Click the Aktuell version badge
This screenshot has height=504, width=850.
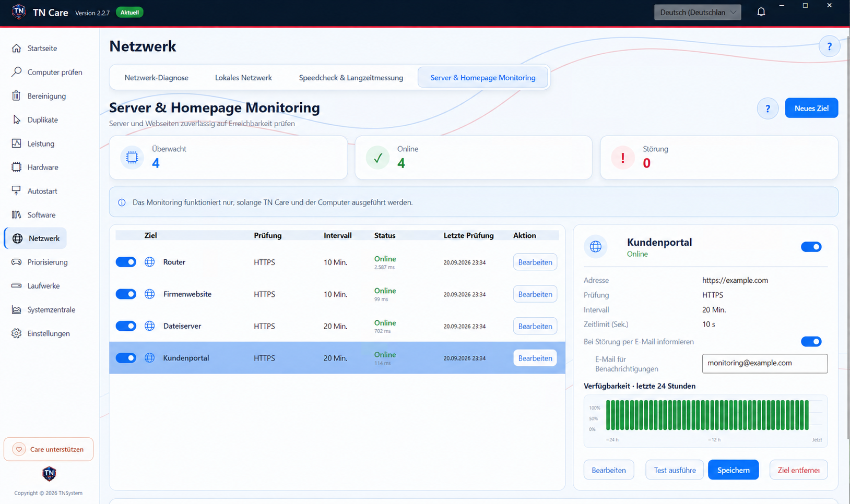(129, 13)
